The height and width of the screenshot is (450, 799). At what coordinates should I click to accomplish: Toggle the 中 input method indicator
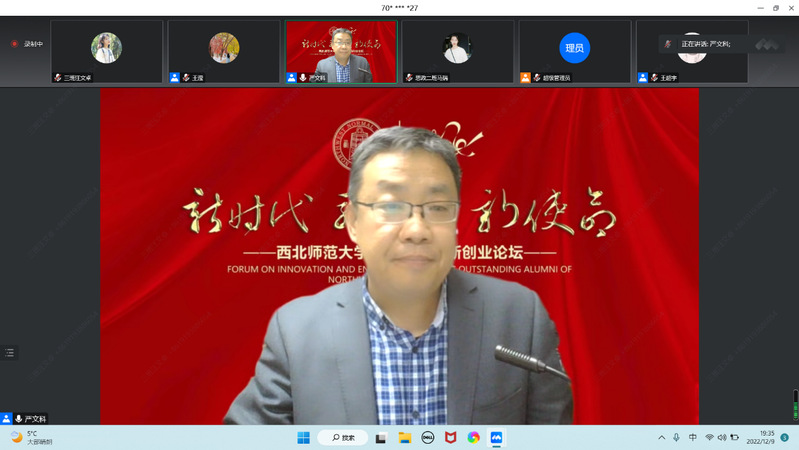click(x=693, y=437)
